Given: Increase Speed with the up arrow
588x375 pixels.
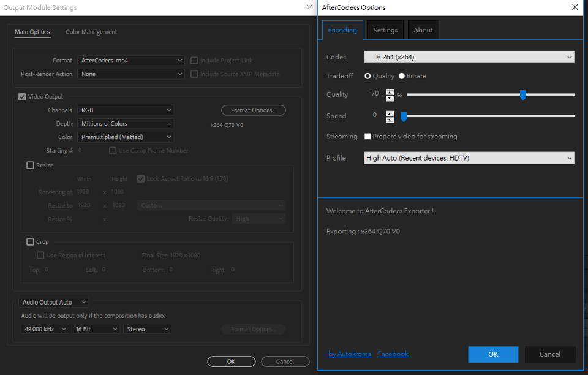Looking at the screenshot, I should tap(390, 113).
